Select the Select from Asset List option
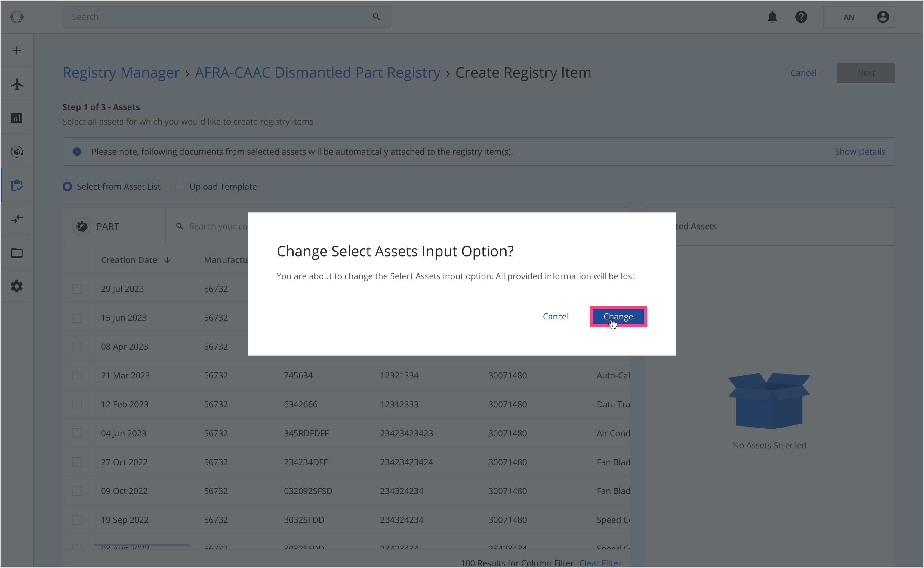Image resolution: width=924 pixels, height=568 pixels. click(x=68, y=187)
